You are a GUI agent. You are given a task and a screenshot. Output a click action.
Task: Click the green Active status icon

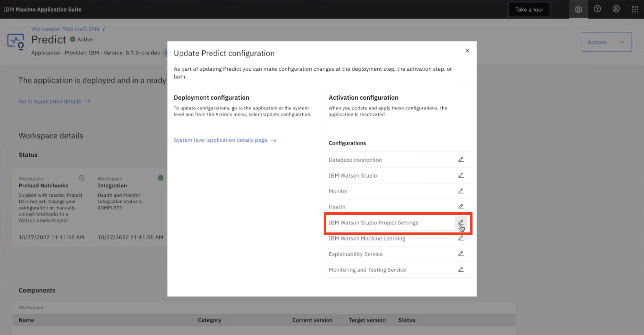coord(73,39)
